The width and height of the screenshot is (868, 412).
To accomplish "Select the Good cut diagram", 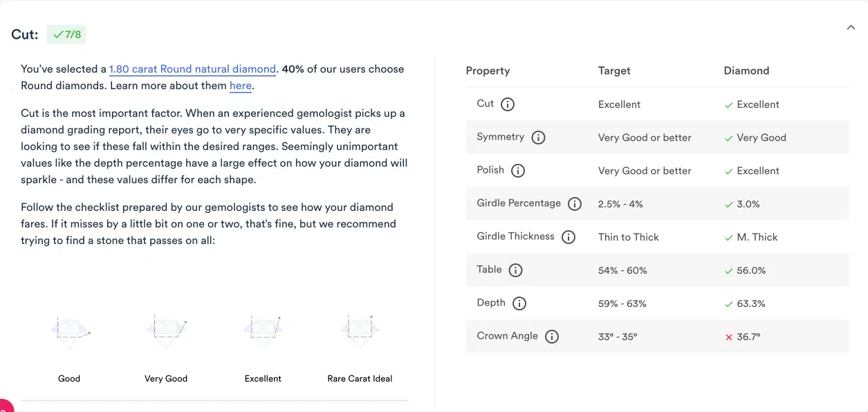I will point(69,330).
